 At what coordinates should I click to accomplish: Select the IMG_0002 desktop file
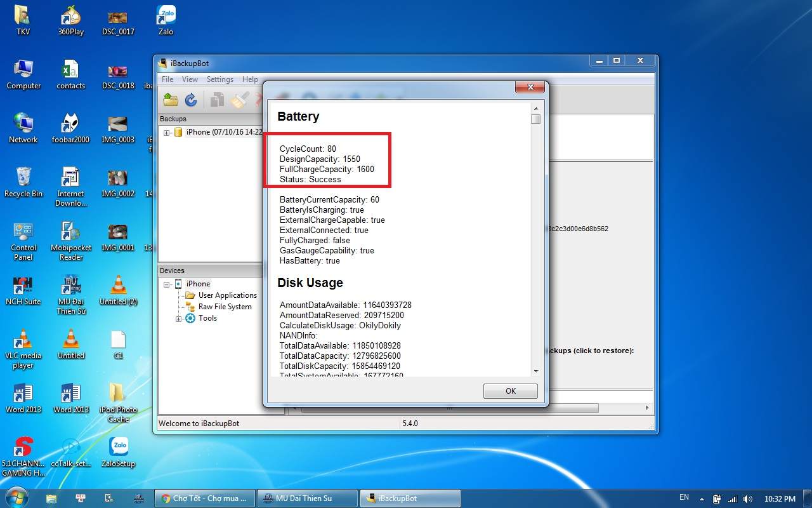coord(118,183)
